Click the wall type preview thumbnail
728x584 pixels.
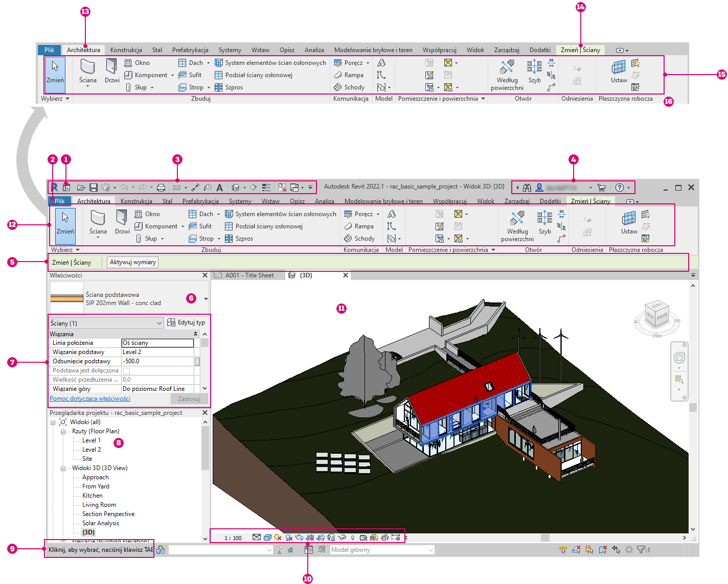(66, 298)
